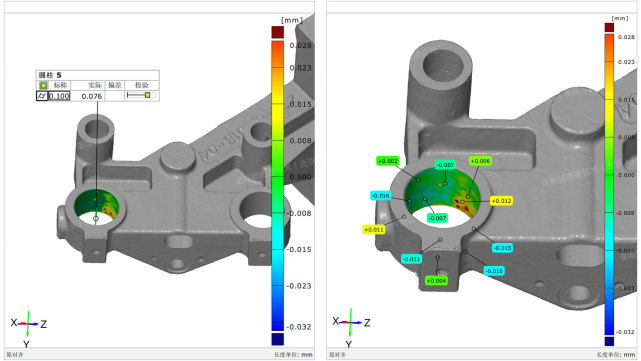This screenshot has height=361, width=641.
Task: Select the +0.002 deviation label
Action: (x=388, y=161)
